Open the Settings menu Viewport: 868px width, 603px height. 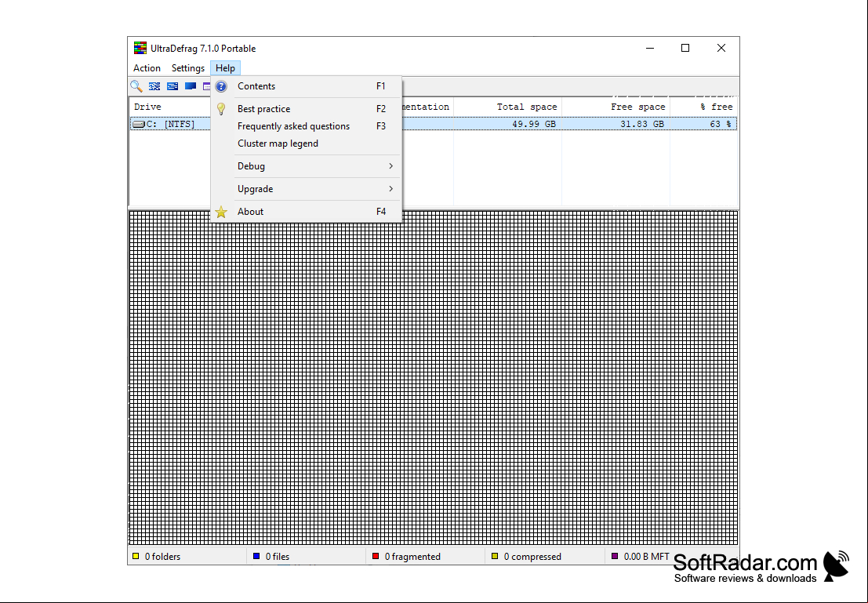tap(187, 68)
